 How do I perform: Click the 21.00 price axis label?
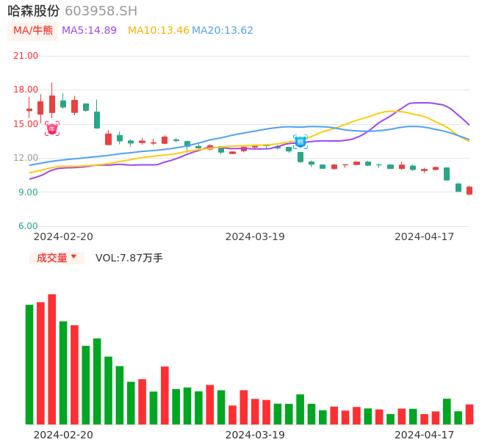(x=26, y=56)
